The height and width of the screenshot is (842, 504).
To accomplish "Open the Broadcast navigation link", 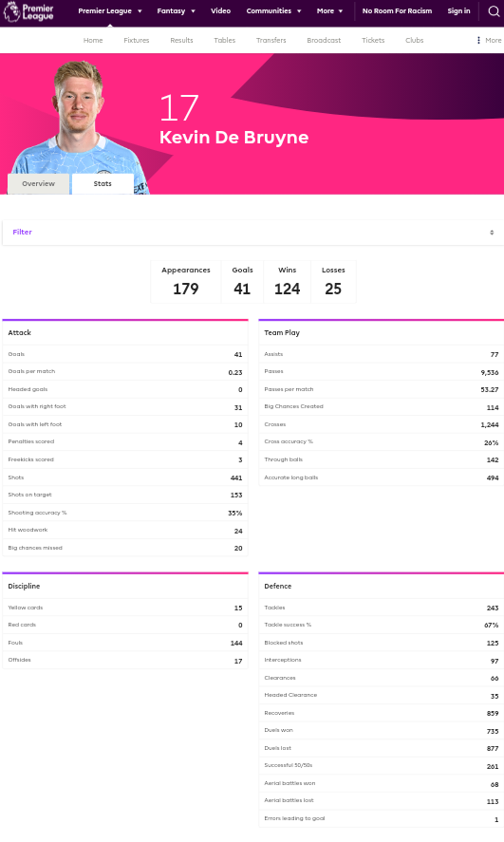I will (x=324, y=40).
